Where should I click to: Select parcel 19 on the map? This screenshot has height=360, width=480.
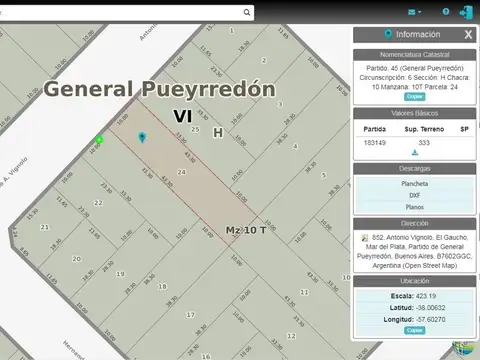point(120,274)
